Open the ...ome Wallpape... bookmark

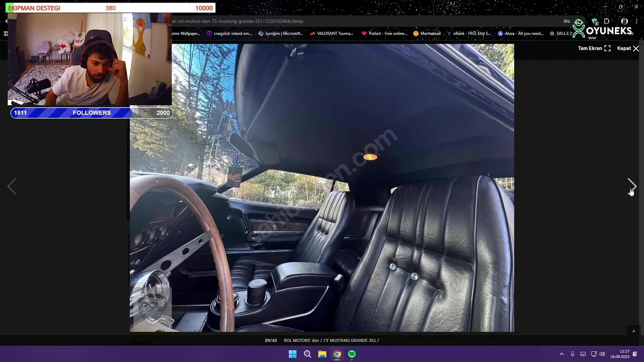tap(186, 34)
